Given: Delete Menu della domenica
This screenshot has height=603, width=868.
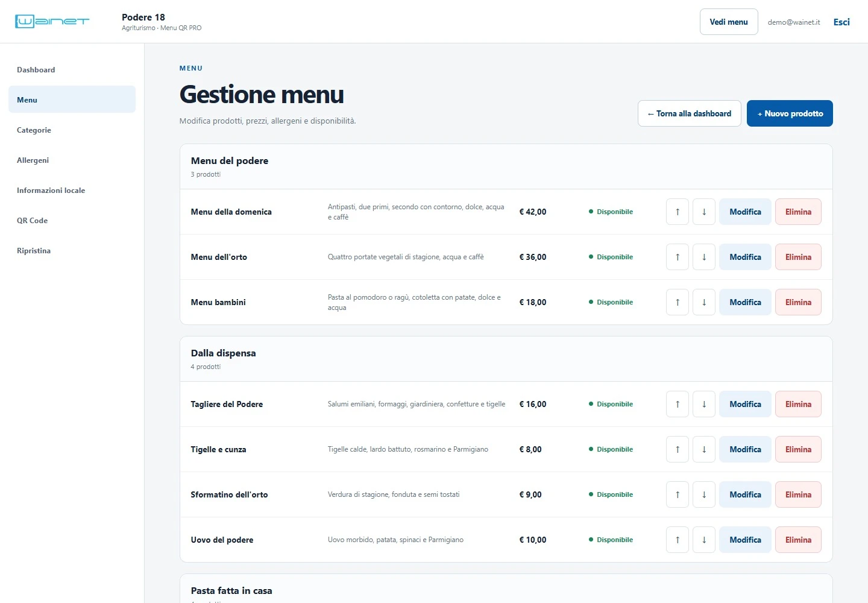Looking at the screenshot, I should click(798, 212).
